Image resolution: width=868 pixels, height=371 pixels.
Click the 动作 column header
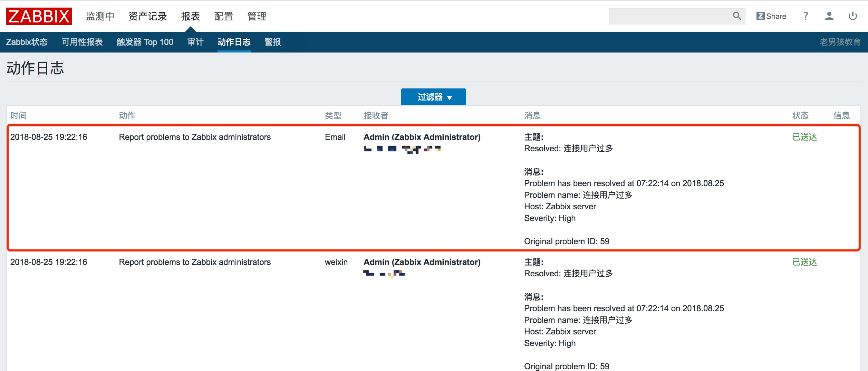tap(127, 115)
